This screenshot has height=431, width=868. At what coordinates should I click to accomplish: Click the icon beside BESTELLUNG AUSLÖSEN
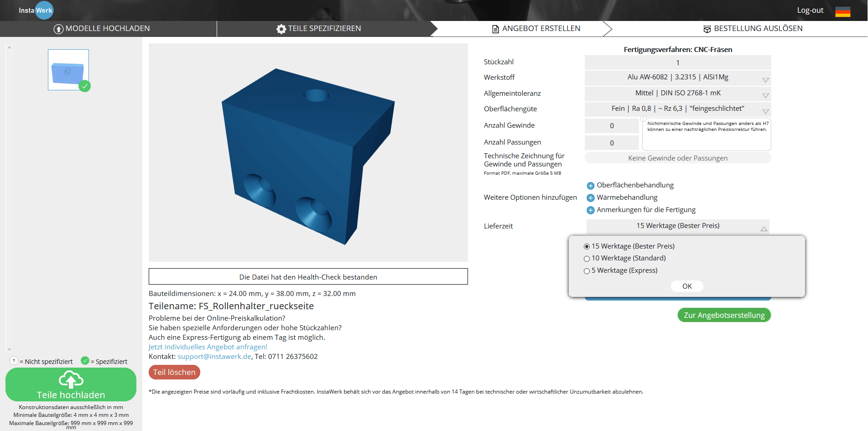(x=706, y=28)
